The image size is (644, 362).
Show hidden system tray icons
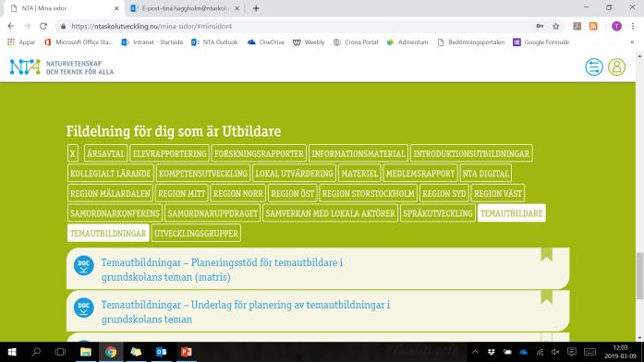pos(475,352)
